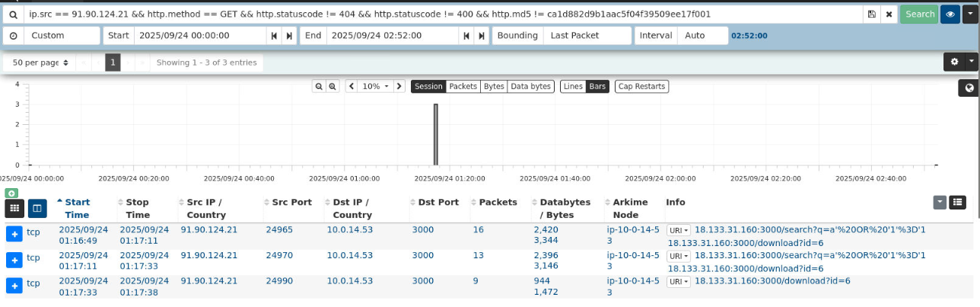Click the Start time input field
This screenshot has height=307, width=980.
[x=201, y=36]
